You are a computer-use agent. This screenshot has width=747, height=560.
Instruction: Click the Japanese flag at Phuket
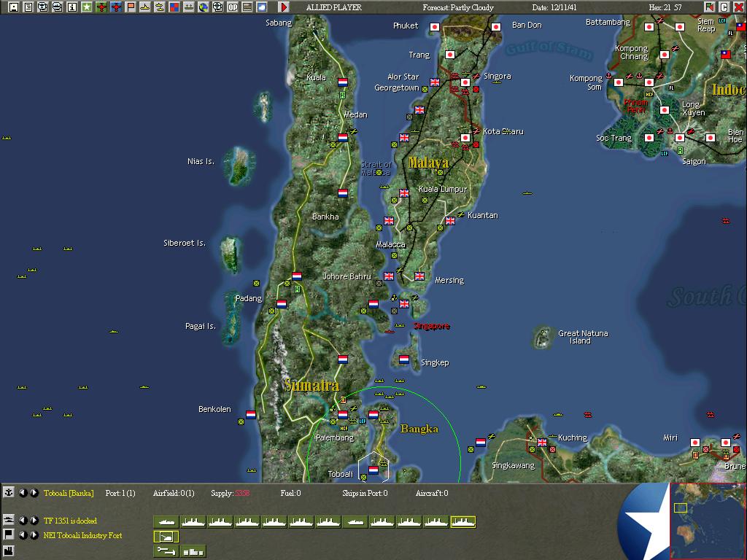(x=435, y=27)
